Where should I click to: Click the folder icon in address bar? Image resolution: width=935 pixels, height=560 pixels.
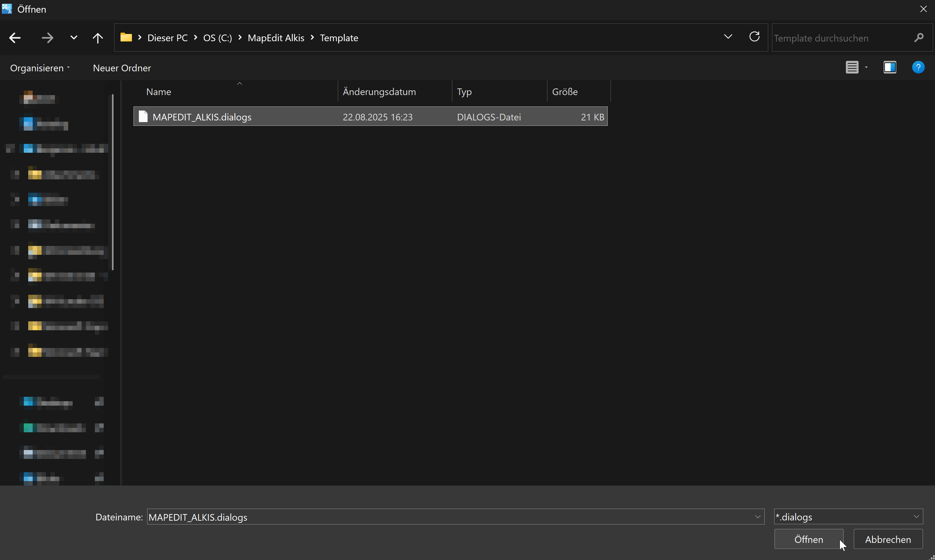[x=126, y=37]
